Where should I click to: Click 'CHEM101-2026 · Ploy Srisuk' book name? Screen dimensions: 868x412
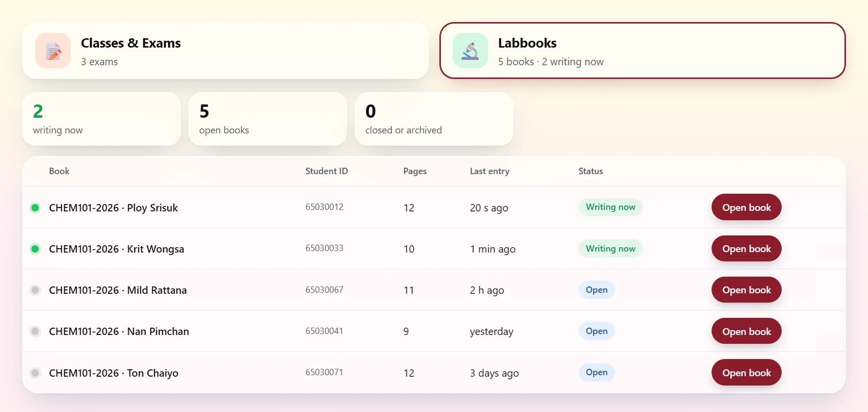[113, 207]
